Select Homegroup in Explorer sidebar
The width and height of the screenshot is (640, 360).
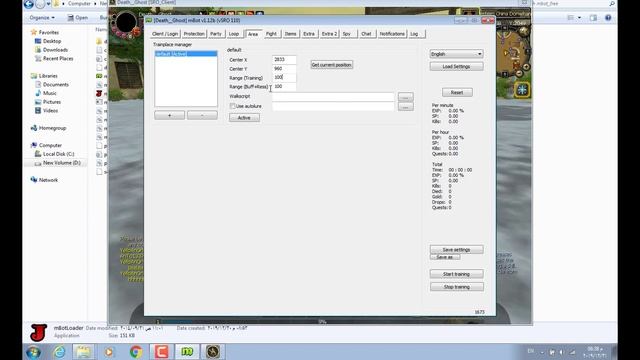coord(52,128)
